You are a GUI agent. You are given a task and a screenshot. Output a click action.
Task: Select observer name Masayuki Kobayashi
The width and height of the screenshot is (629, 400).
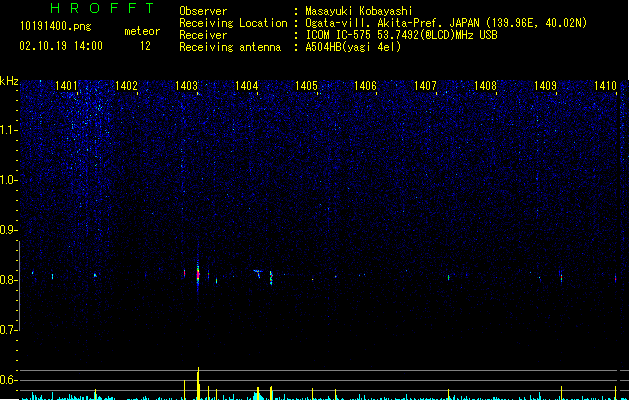359,11
